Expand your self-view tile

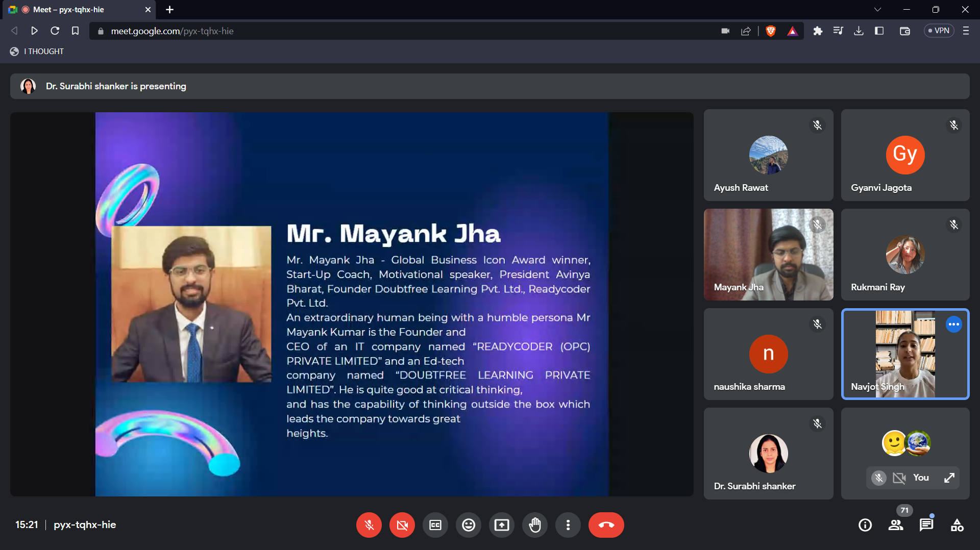tap(949, 478)
